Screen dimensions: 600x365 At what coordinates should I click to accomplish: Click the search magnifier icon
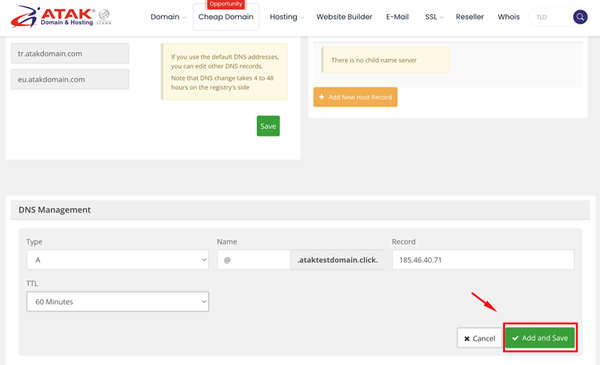pos(580,17)
